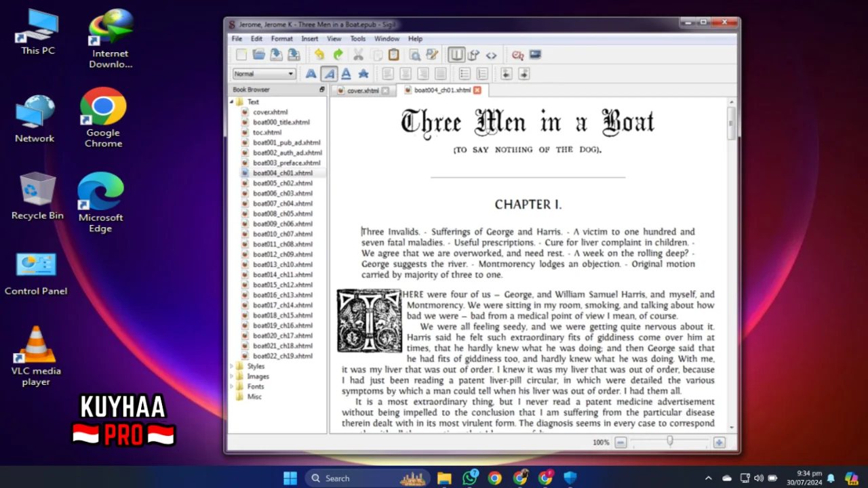Toggle Underline formatting
868x488 pixels.
tap(346, 74)
